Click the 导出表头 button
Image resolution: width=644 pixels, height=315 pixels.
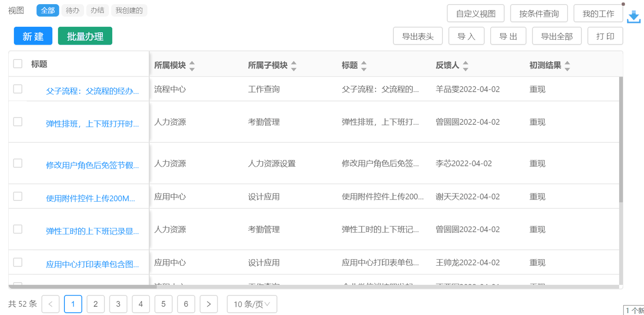pos(418,36)
